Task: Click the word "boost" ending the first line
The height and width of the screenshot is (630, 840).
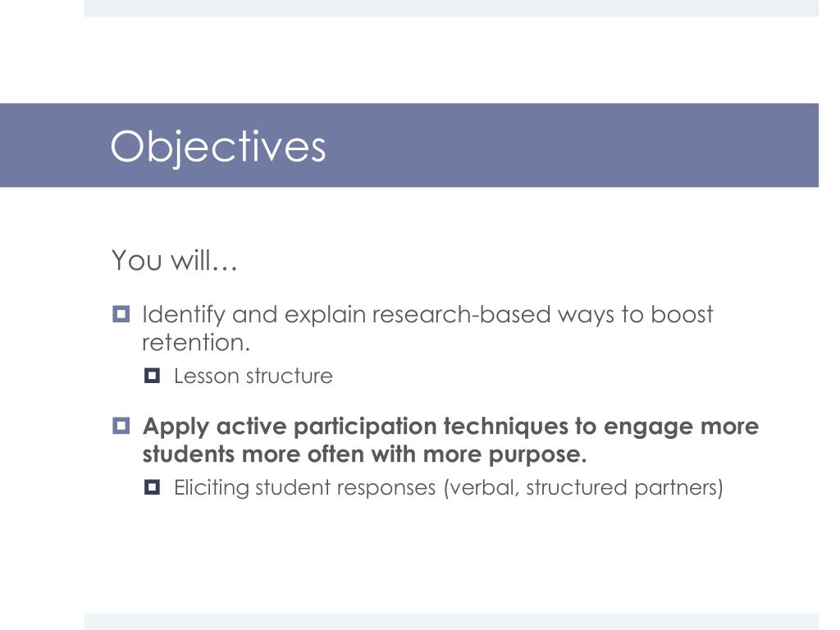Action: (x=682, y=314)
